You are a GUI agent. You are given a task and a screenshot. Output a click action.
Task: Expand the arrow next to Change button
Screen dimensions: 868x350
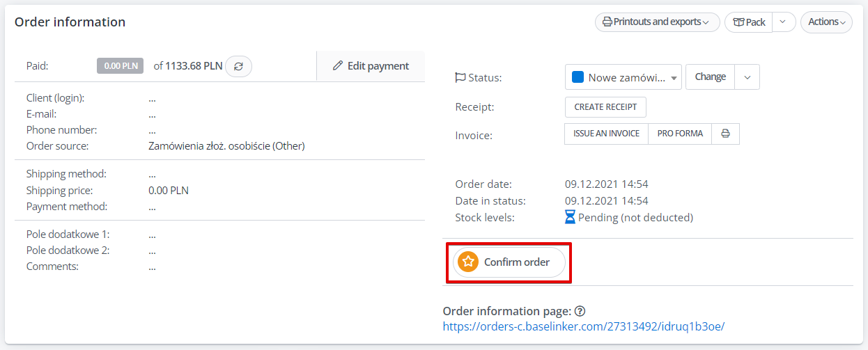pos(747,77)
